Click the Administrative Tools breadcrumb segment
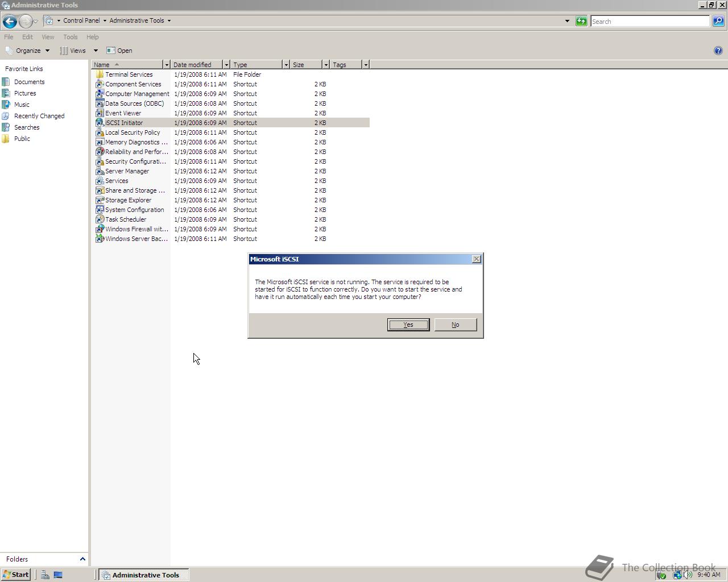The image size is (728, 582). 136,21
